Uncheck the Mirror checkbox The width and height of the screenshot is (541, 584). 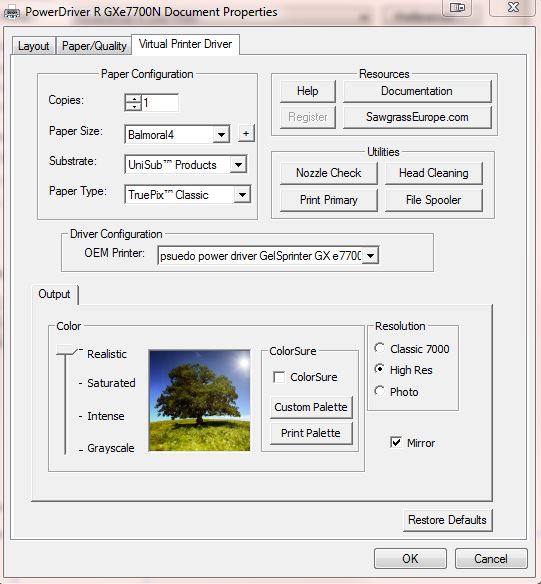click(396, 442)
